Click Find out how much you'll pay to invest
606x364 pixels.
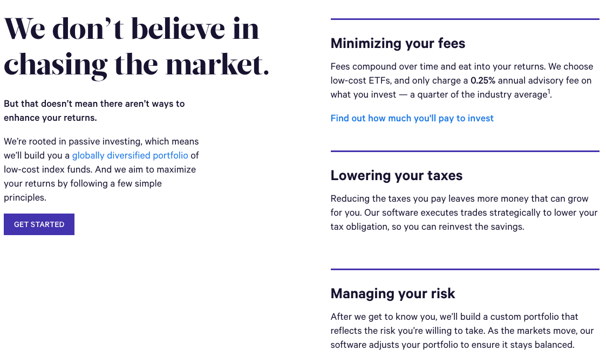click(x=412, y=118)
